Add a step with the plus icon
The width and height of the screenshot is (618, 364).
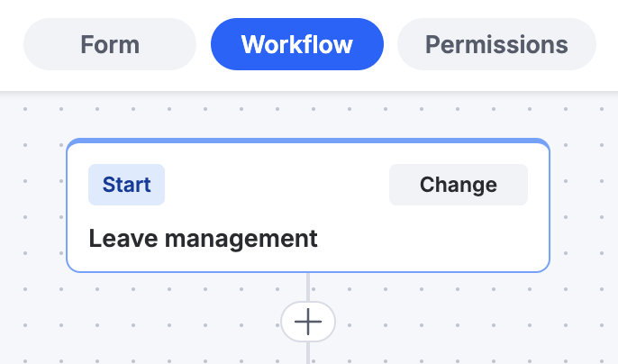tap(308, 322)
